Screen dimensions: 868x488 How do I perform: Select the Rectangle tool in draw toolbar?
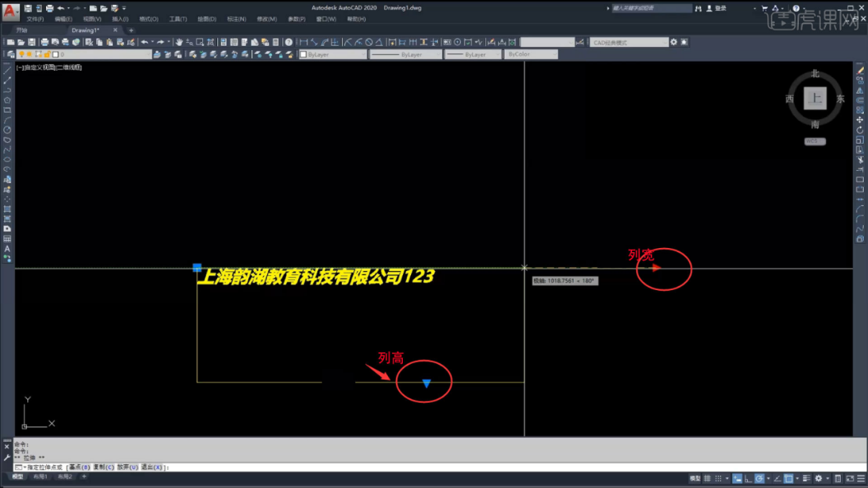(7, 110)
